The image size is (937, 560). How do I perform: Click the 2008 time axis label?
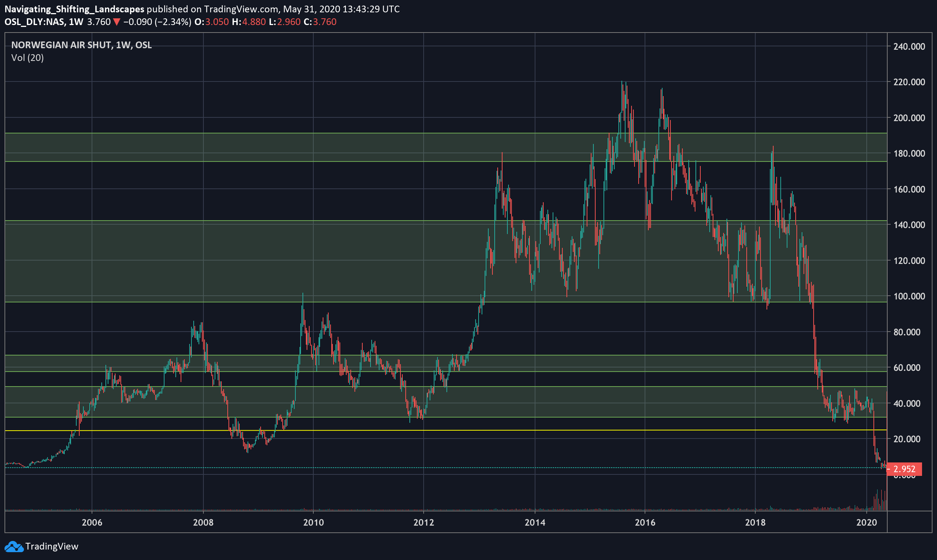(203, 522)
